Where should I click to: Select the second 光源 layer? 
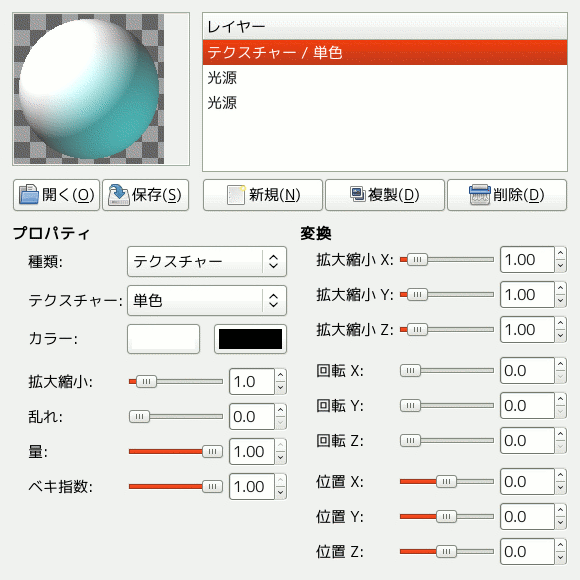(385, 103)
